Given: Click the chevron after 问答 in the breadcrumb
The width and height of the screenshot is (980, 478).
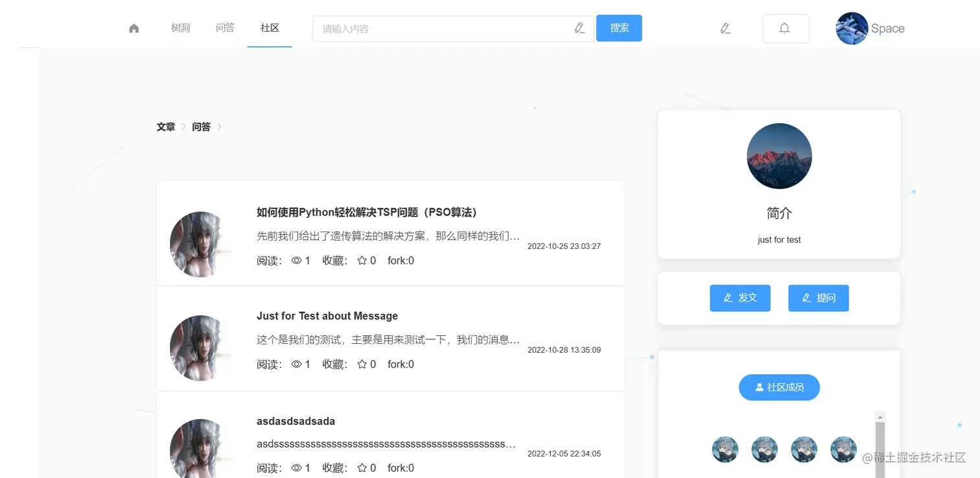Looking at the screenshot, I should click(219, 126).
